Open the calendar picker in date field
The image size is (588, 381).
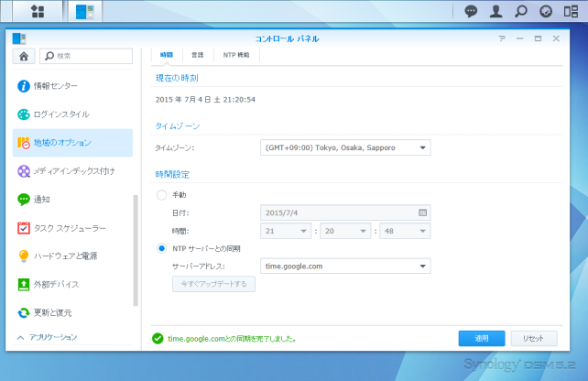[x=422, y=212]
